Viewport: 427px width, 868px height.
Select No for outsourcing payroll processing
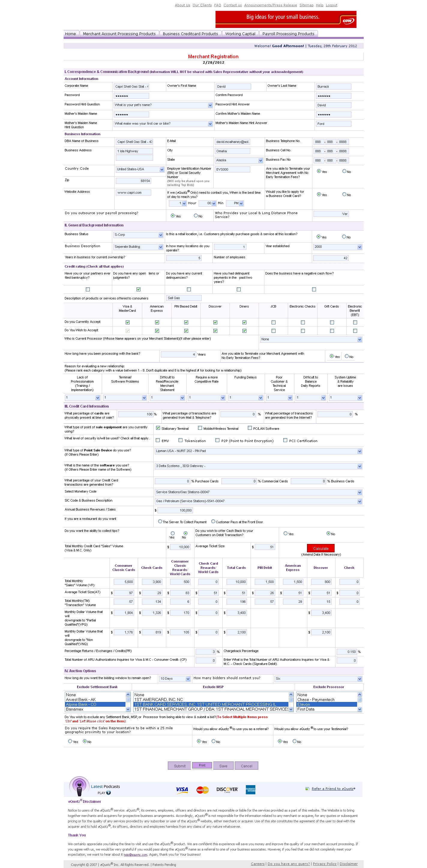[196, 216]
